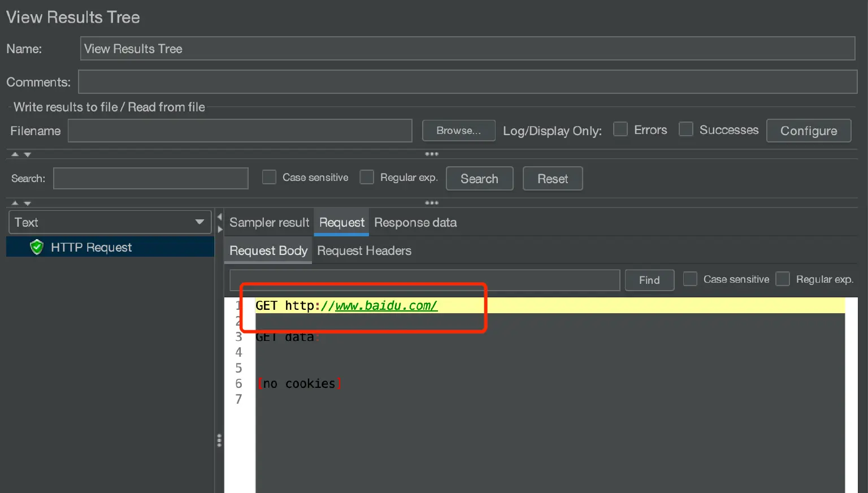Enable Regular exp. next to the Find button
868x493 pixels.
(783, 279)
